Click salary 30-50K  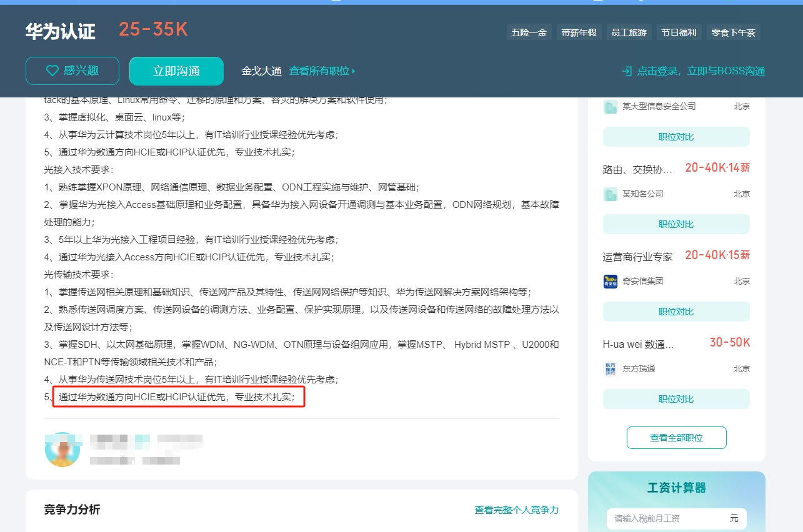[x=730, y=342]
